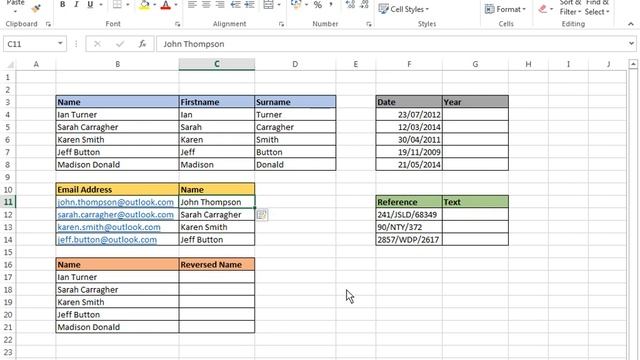
Task: Apply italic formatting
Action: click(x=76, y=5)
